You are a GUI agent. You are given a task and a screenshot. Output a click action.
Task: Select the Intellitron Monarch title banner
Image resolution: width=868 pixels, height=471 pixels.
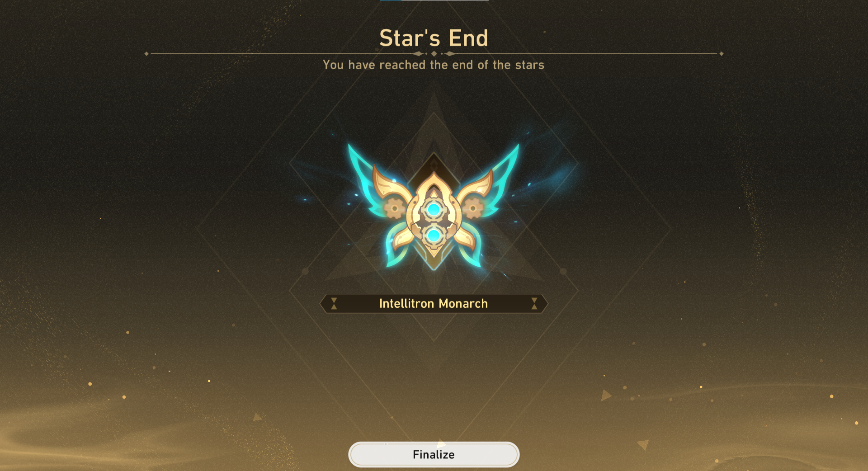(x=434, y=303)
